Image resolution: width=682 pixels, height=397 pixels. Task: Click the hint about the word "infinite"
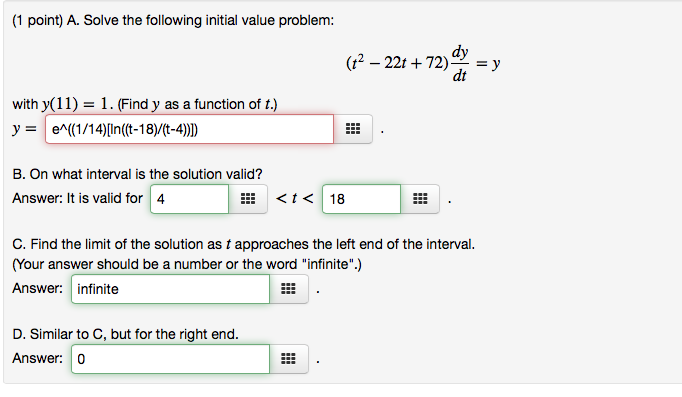187,264
